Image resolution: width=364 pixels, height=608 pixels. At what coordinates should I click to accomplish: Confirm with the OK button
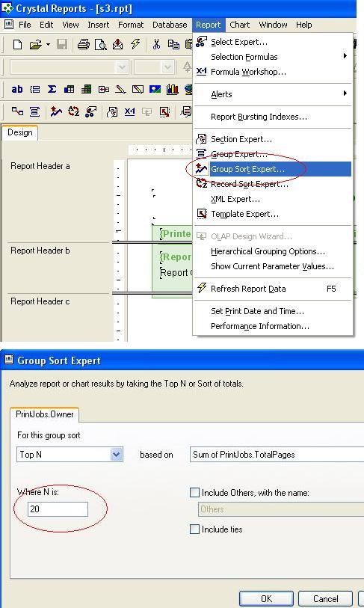coord(266,599)
